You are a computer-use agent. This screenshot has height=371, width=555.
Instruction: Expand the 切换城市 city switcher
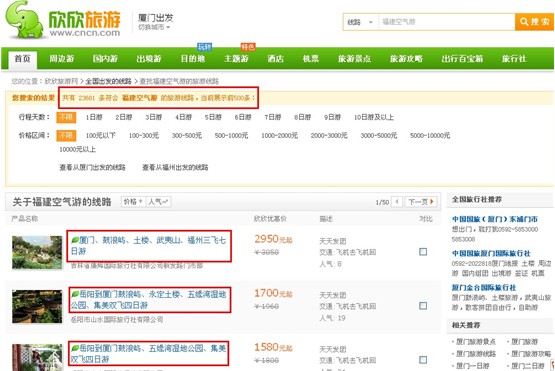coord(154,27)
